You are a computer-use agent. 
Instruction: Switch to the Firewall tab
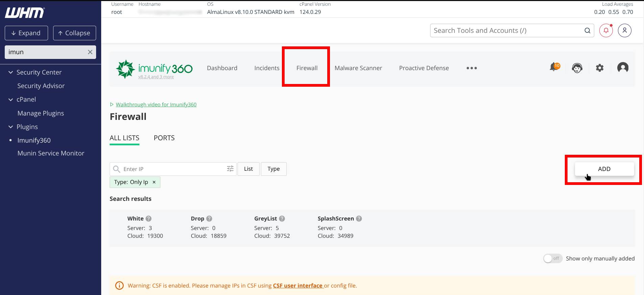(x=307, y=68)
